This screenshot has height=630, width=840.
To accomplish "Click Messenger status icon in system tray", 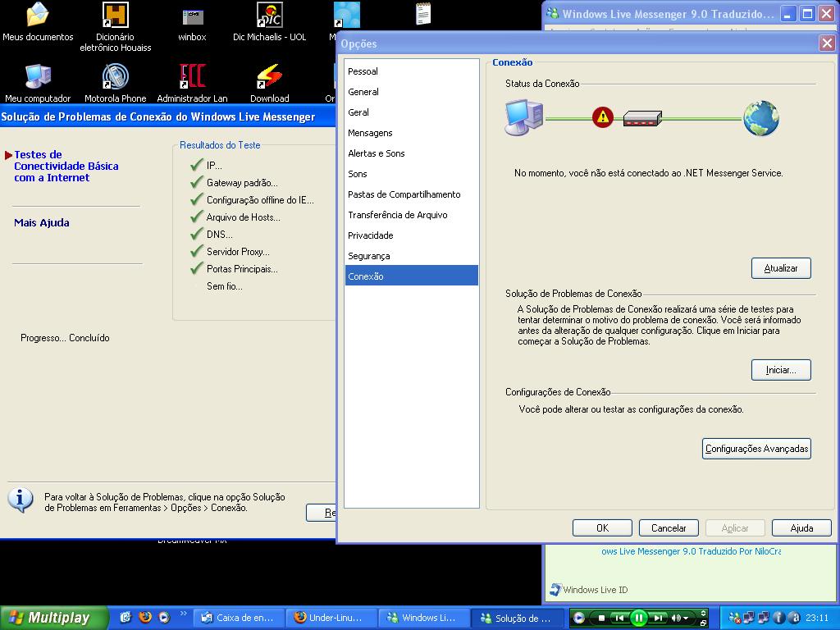I will click(734, 619).
